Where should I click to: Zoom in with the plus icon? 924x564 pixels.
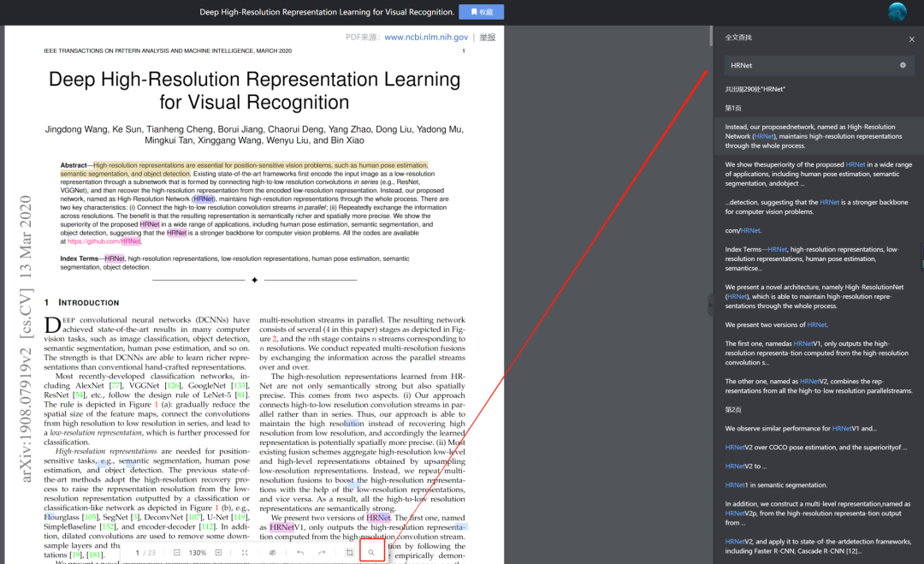(x=219, y=553)
